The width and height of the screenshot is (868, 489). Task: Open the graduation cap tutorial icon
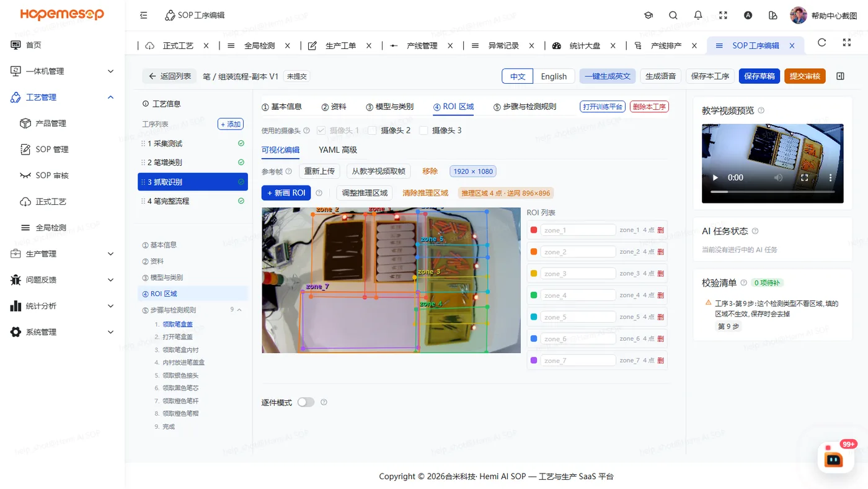pyautogui.click(x=649, y=15)
